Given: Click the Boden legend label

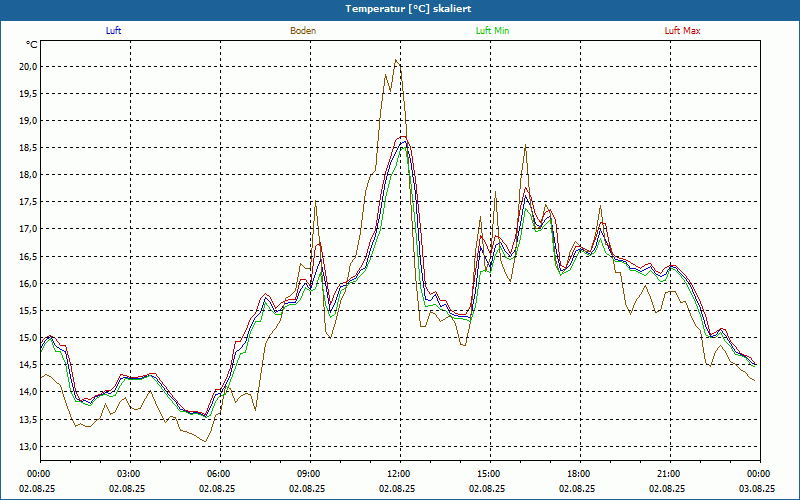Looking at the screenshot, I should 303,31.
